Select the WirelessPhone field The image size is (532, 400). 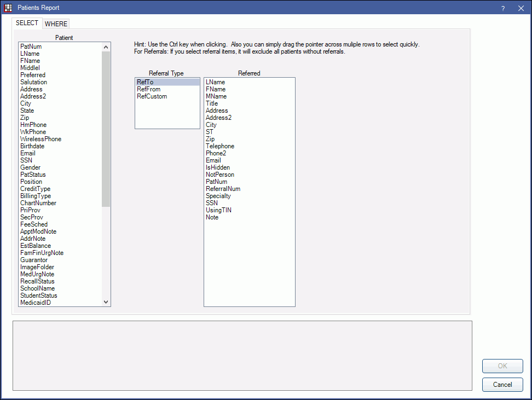60,139
